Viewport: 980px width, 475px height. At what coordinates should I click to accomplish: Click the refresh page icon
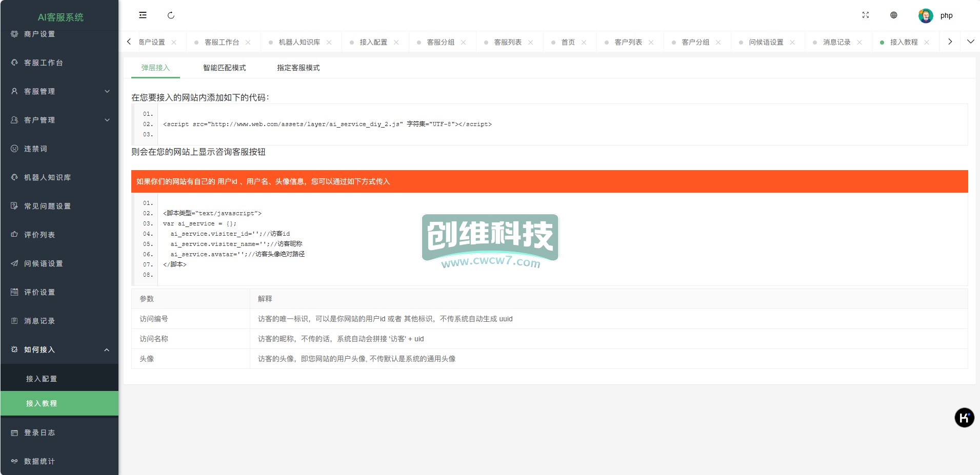pos(171,15)
